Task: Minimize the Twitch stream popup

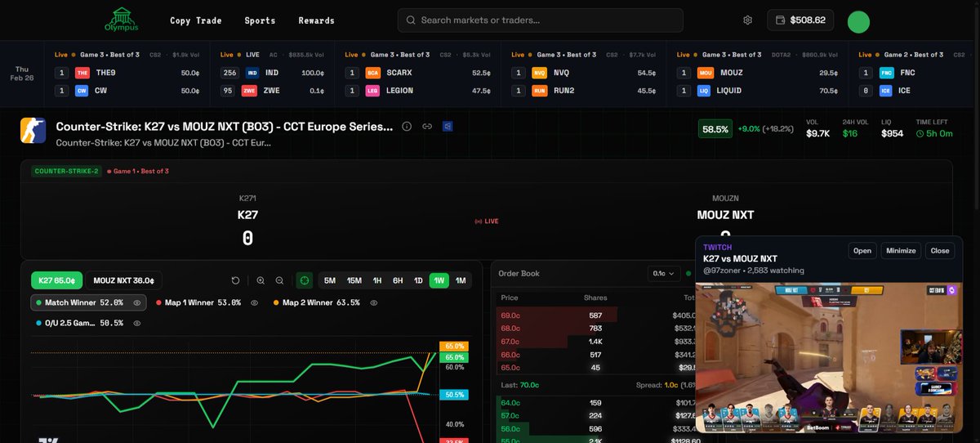Action: coord(901,251)
